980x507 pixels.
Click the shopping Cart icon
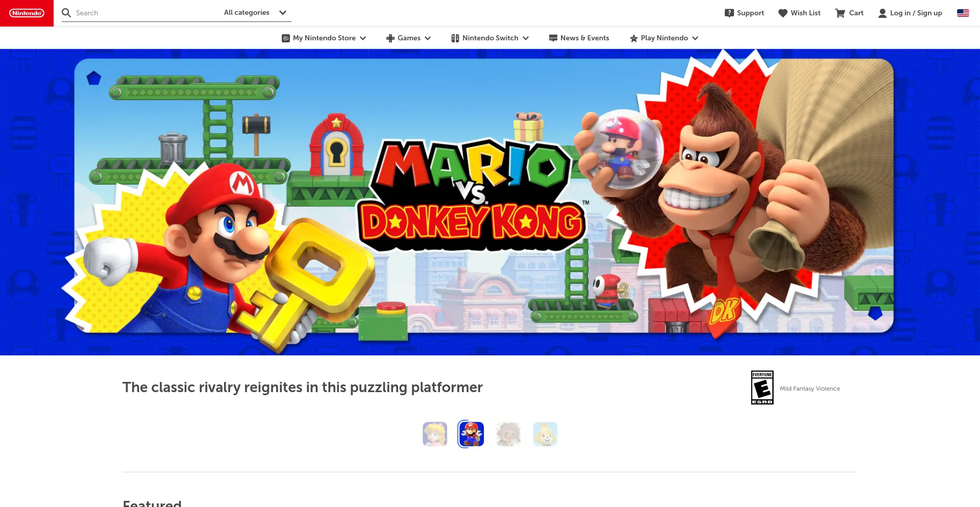click(840, 13)
